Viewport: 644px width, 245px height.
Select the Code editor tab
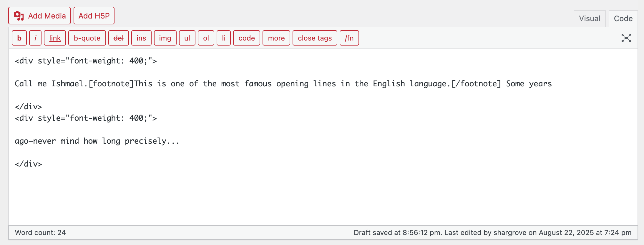(623, 19)
